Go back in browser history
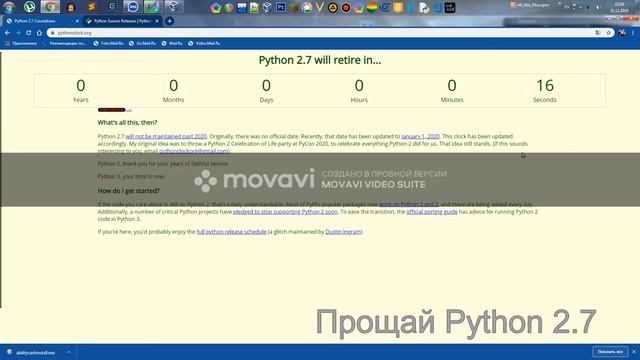Viewport: 640px width, 360px height. tap(7, 33)
